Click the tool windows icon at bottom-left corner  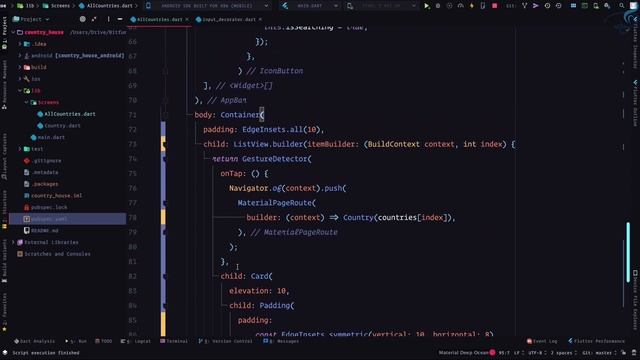tap(5, 353)
